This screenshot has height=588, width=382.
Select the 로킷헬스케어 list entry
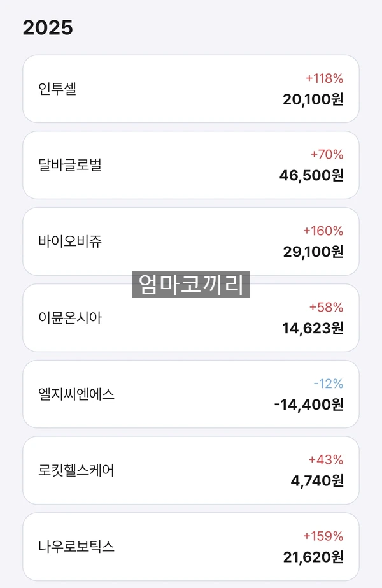pos(191,470)
